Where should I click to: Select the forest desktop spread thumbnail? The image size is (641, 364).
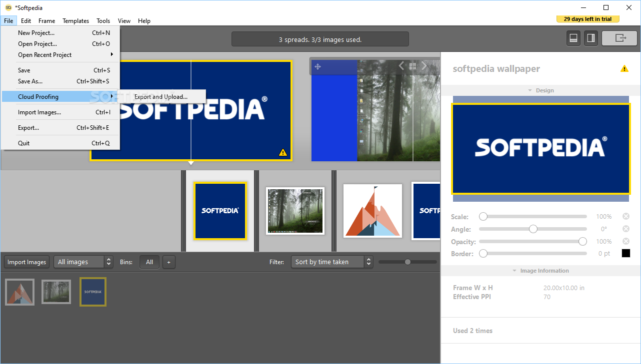[295, 211]
